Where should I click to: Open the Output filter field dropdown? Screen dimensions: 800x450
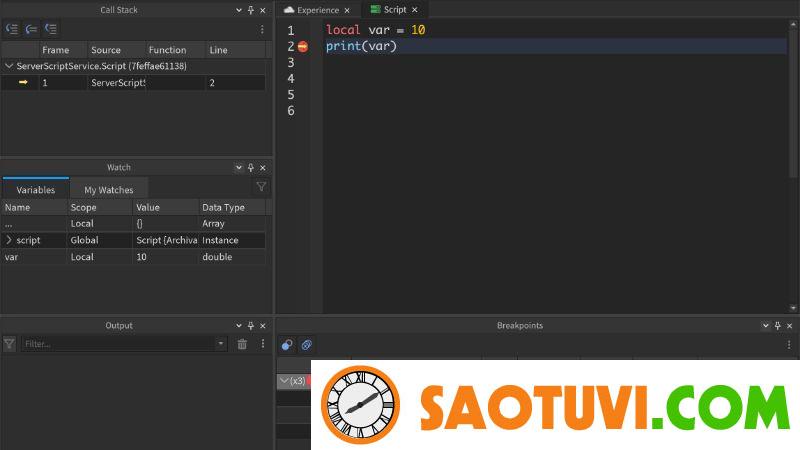(x=220, y=344)
